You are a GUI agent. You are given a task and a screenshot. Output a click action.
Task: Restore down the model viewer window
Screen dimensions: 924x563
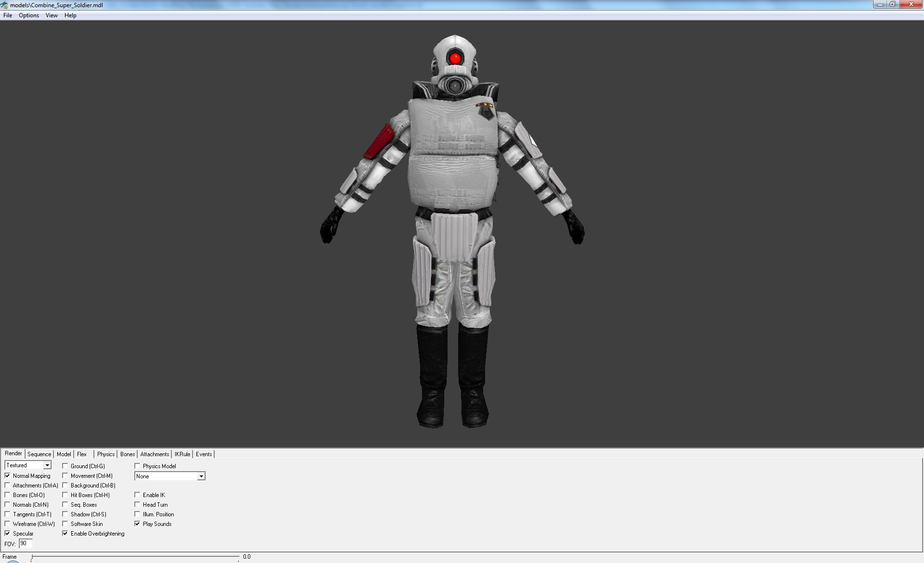pos(892,4)
